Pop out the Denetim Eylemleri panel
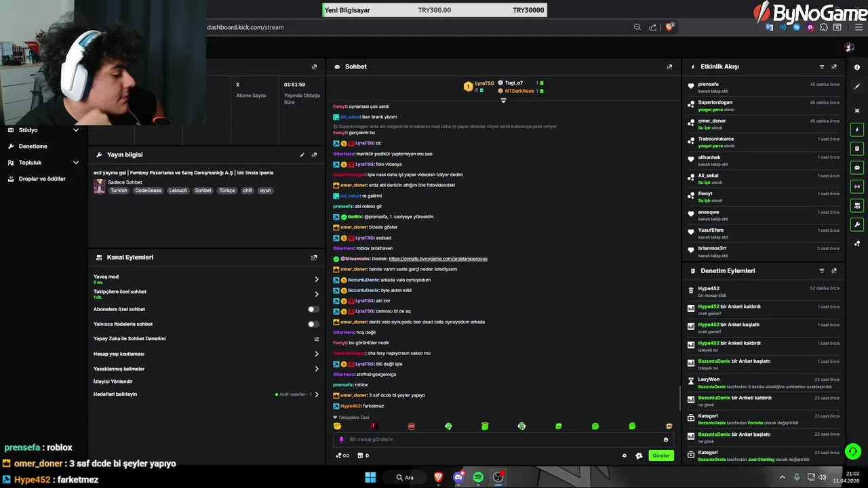The width and height of the screenshot is (868, 488). tap(834, 271)
